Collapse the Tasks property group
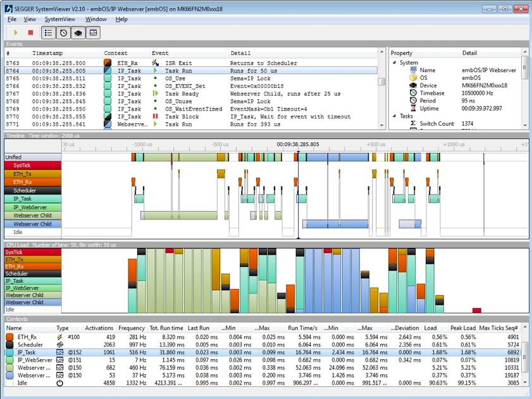Image resolution: width=532 pixels, height=399 pixels. coord(395,116)
